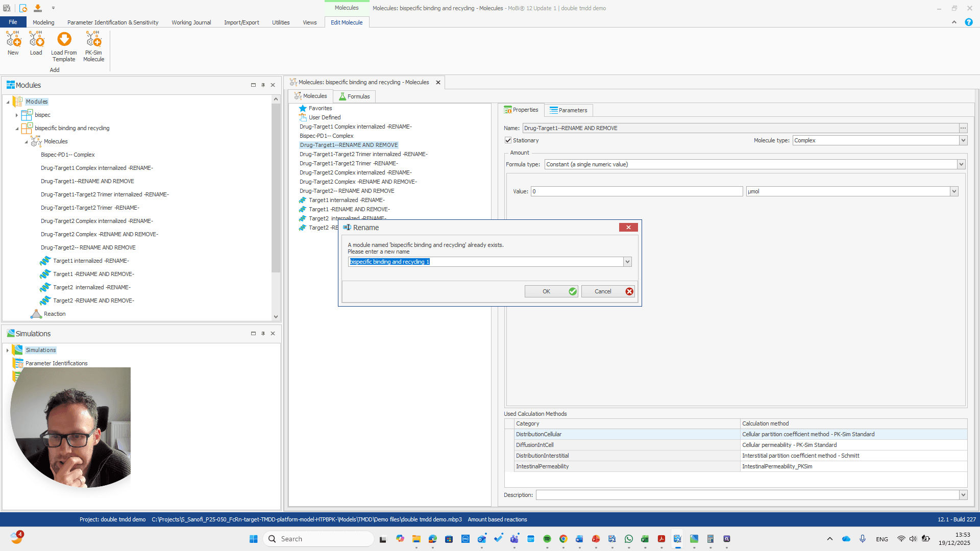The width and height of the screenshot is (980, 551).
Task: Click the Save icon in title bar
Action: 38,8
